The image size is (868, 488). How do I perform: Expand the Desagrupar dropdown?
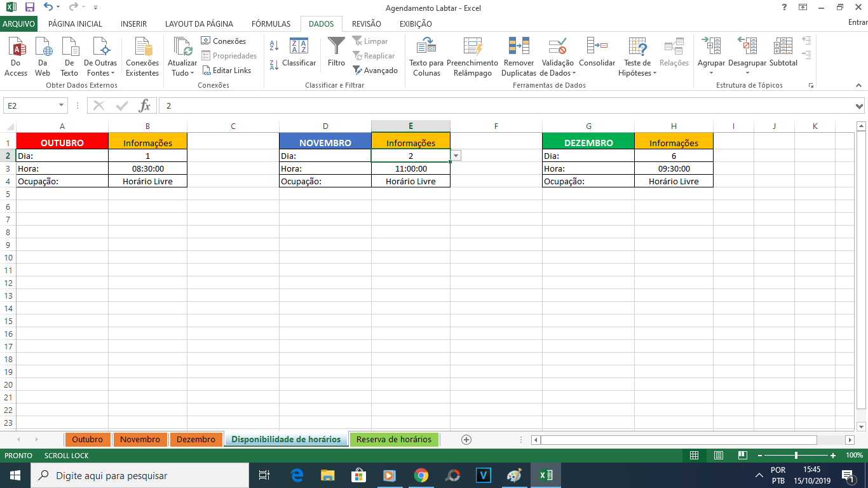tap(747, 73)
